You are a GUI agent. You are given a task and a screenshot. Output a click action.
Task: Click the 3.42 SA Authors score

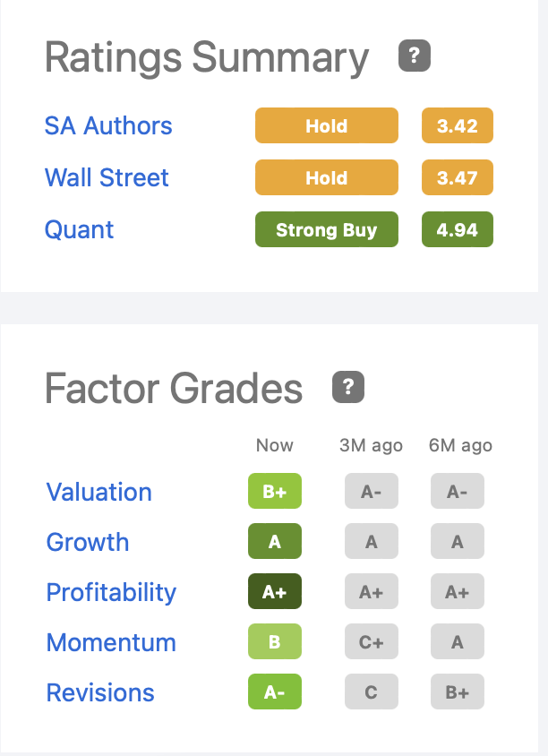click(x=458, y=126)
